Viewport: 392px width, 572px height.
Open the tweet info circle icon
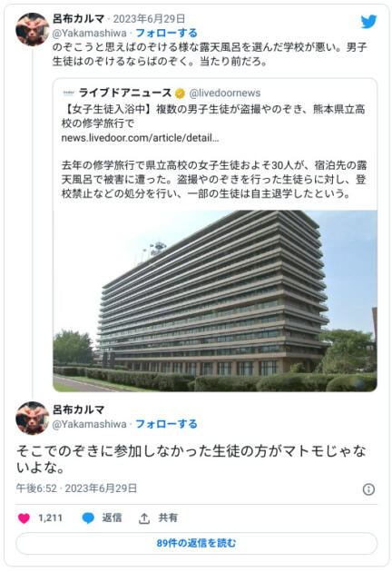(368, 489)
